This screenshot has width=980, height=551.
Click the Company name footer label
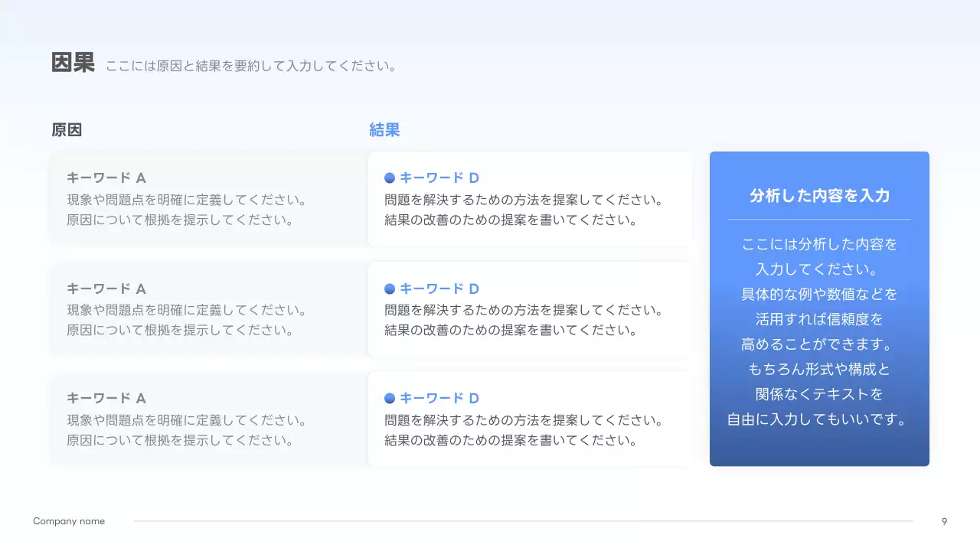[68, 521]
